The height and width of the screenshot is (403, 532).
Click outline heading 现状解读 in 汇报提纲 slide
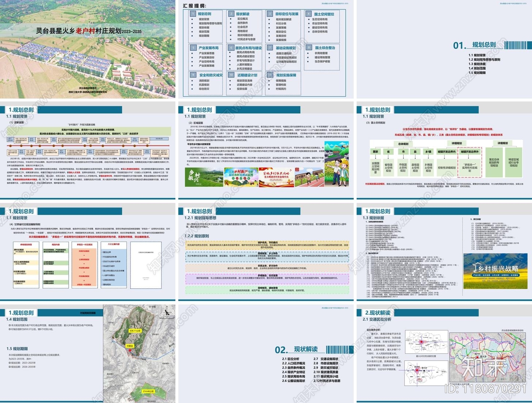243,14
